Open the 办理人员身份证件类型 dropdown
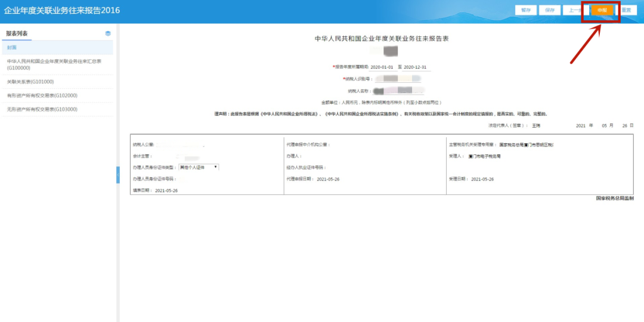The width and height of the screenshot is (644, 322). pyautogui.click(x=199, y=167)
